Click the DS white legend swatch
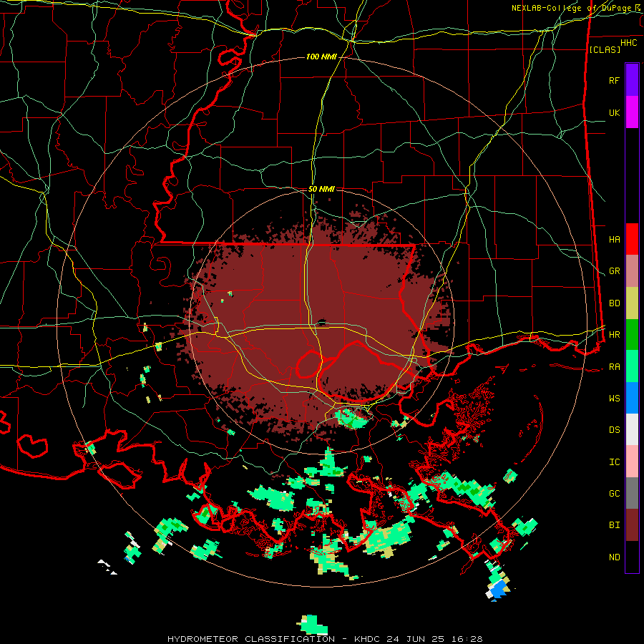Viewport: 644px width, 644px height. pyautogui.click(x=632, y=429)
